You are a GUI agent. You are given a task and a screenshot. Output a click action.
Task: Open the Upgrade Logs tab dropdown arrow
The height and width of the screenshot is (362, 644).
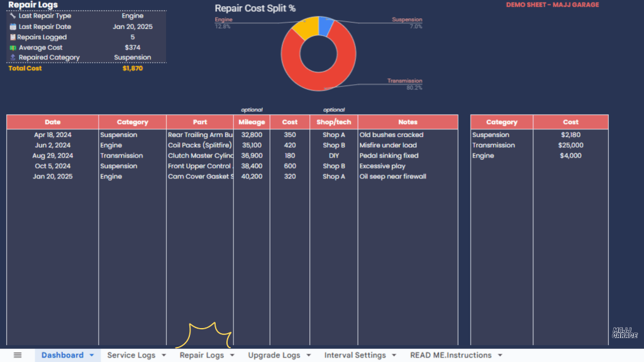coord(309,355)
